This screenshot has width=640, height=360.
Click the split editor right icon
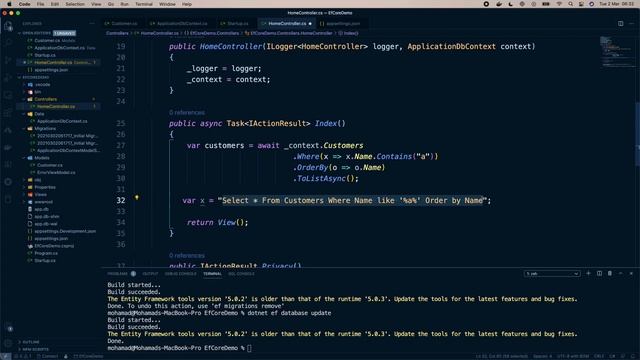(x=620, y=24)
